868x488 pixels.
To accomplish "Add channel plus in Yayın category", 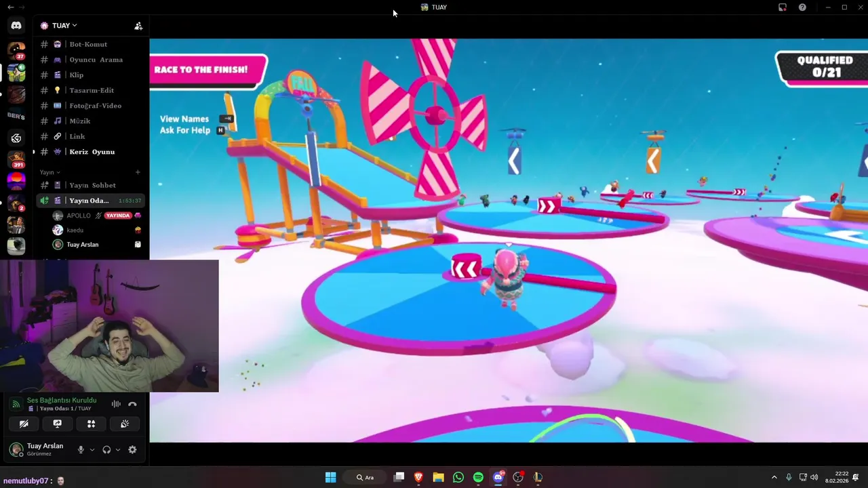I will tap(138, 172).
